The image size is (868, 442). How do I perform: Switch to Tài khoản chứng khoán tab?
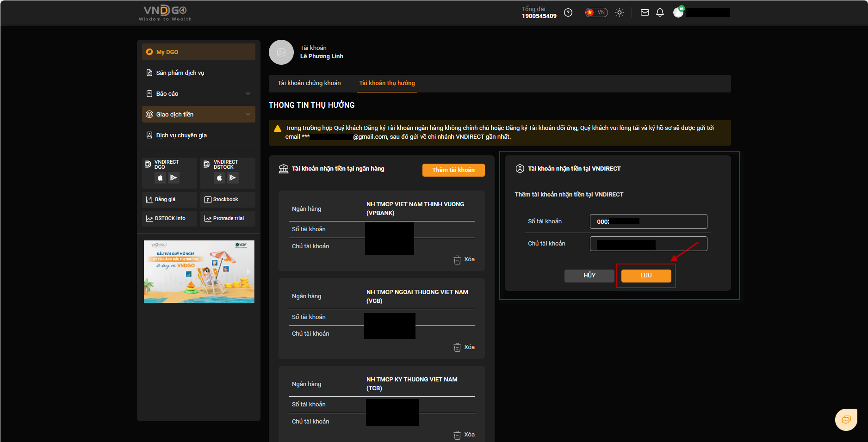309,83
